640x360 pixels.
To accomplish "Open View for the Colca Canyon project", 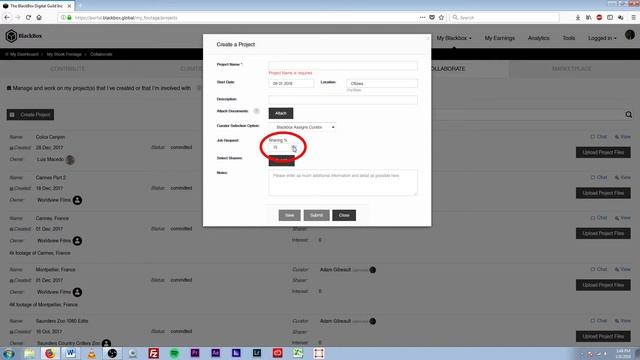I will click(x=623, y=137).
